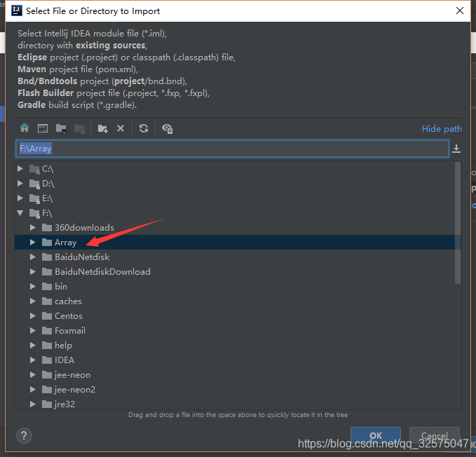Collapse the F:\ drive node
Screen dimensions: 476x457
point(20,213)
